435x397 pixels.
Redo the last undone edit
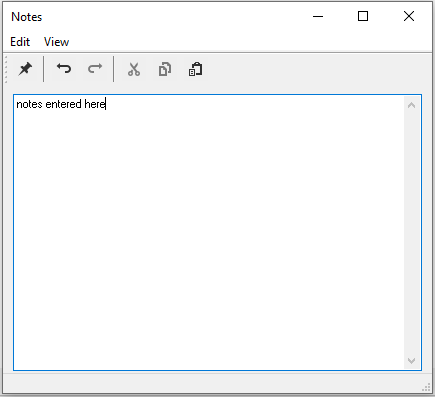point(95,69)
